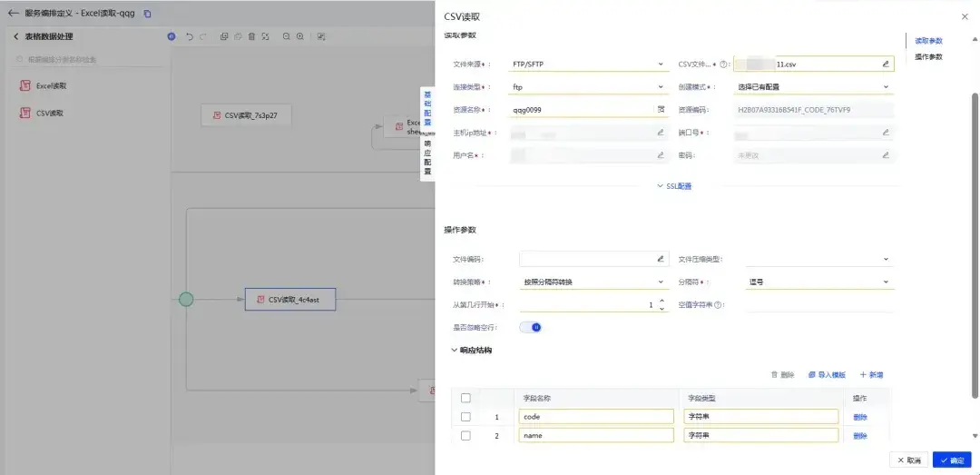Switch to the 响应配置 vertical tab
The width and height of the screenshot is (980, 475).
[427, 157]
